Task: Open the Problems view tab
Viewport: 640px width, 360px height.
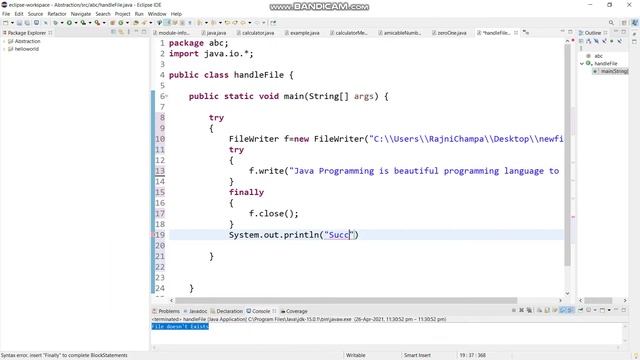Action: pyautogui.click(x=166, y=311)
